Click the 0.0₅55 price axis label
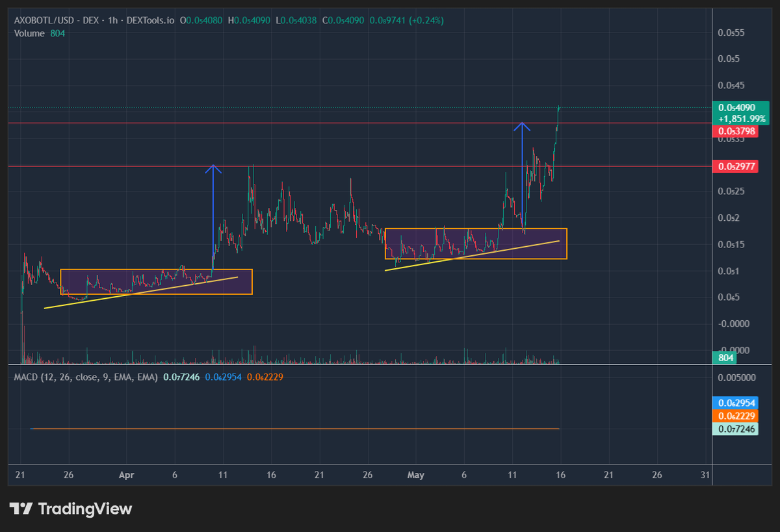 [731, 32]
